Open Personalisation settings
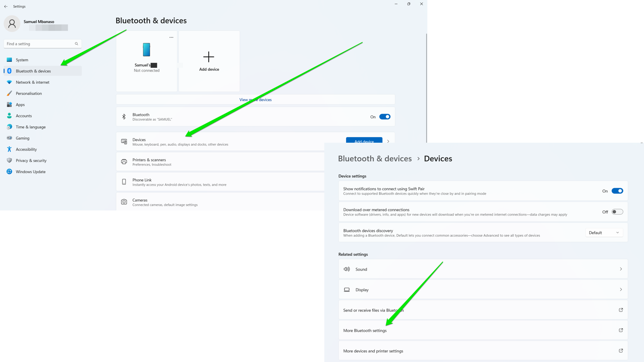 (x=42, y=93)
